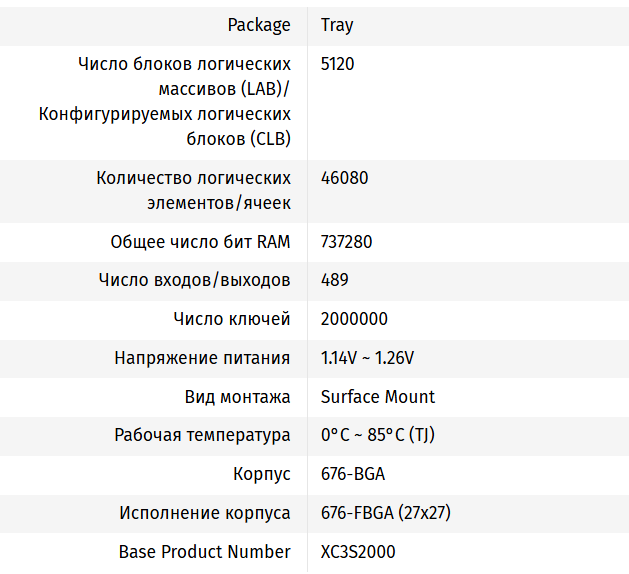Select the '676-FBGA (27x27)' value
Screen dimensions: 629x574
386,513
